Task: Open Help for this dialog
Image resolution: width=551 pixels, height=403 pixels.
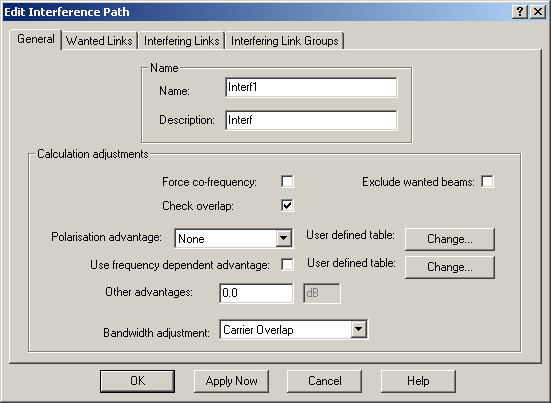Action: point(418,381)
